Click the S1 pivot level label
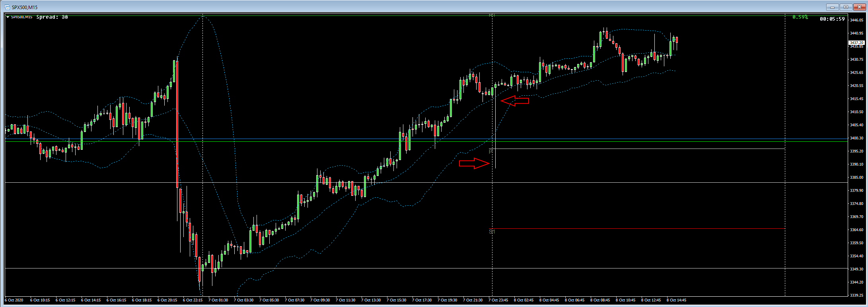Screen dimensions: 868x307 tap(492, 231)
